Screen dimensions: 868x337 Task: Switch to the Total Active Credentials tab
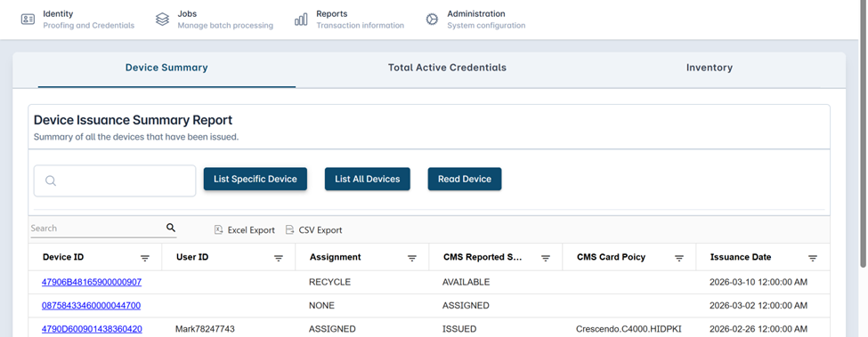pyautogui.click(x=447, y=68)
